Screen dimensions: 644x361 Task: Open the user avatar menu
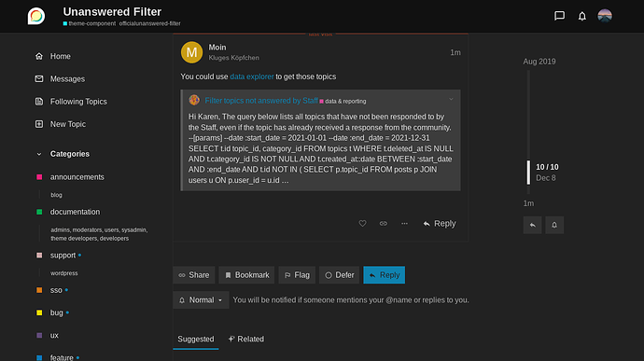click(x=605, y=16)
